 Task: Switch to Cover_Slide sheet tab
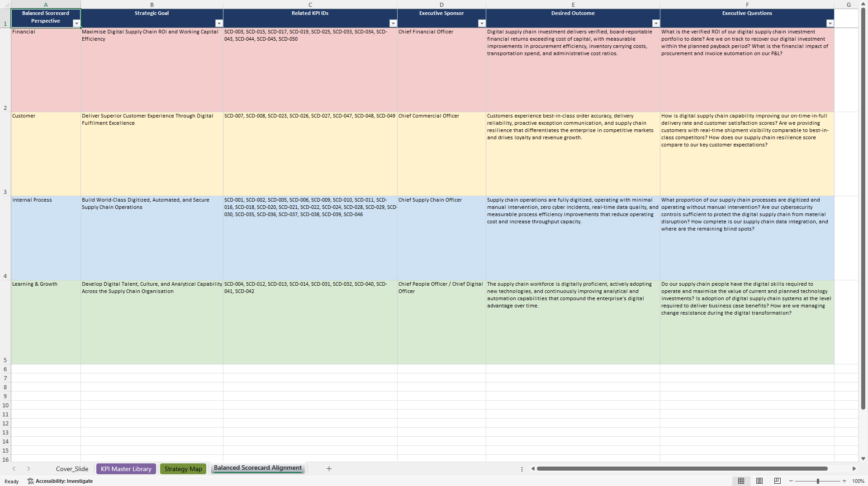[x=72, y=469]
